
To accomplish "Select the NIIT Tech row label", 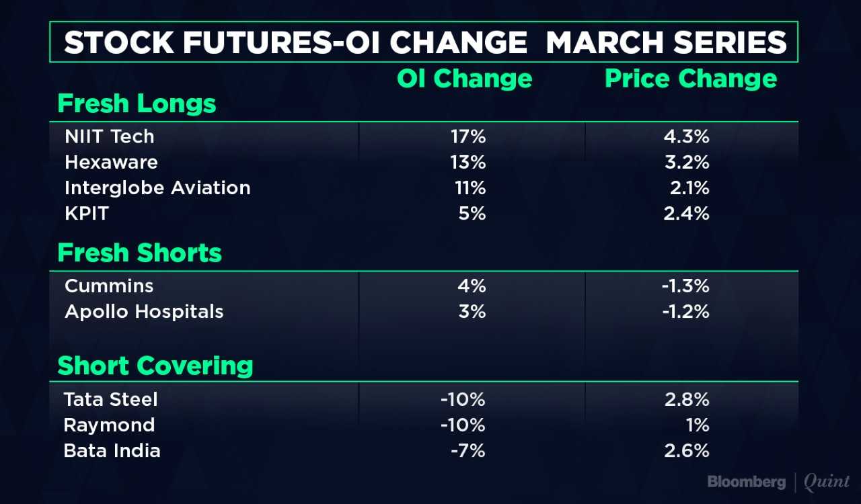I will click(110, 136).
